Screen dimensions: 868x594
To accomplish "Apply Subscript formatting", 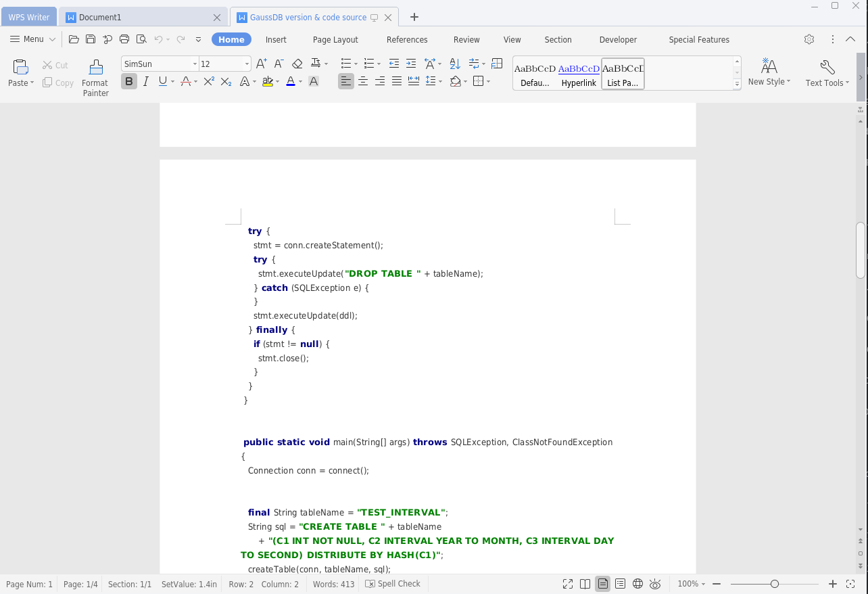I will pos(226,81).
